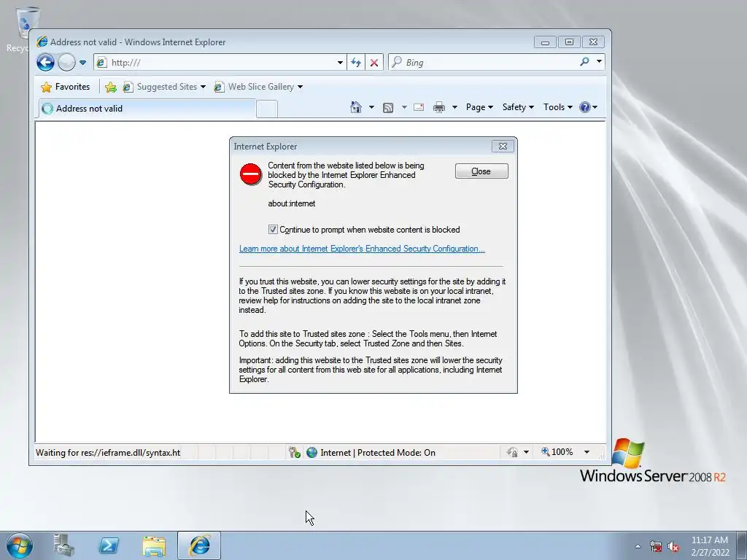Minimize the Internet Explorer window
This screenshot has height=560, width=747.
pyautogui.click(x=546, y=42)
